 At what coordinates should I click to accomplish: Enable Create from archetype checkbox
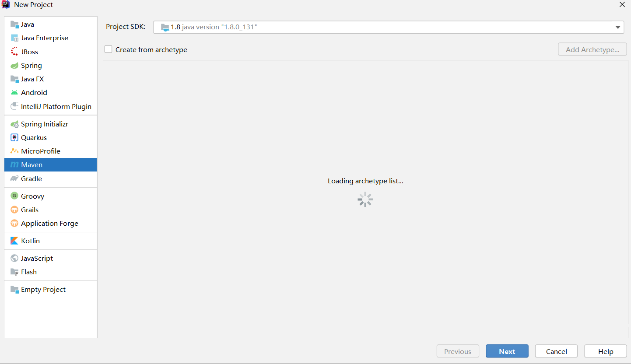pyautogui.click(x=109, y=49)
